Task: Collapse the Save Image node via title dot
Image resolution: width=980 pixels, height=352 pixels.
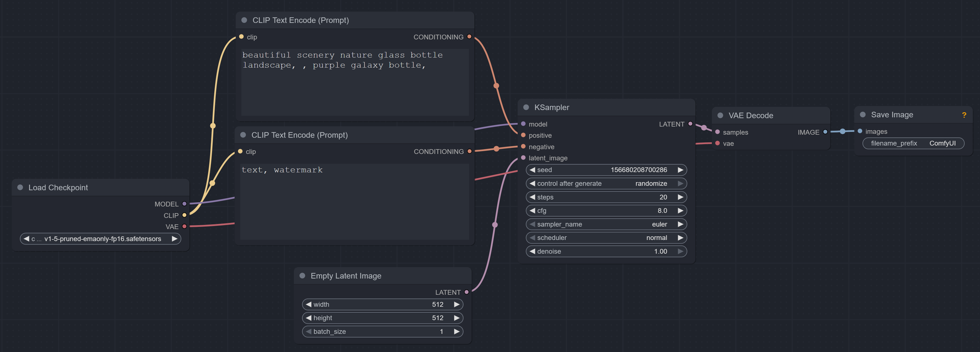Action: [863, 115]
